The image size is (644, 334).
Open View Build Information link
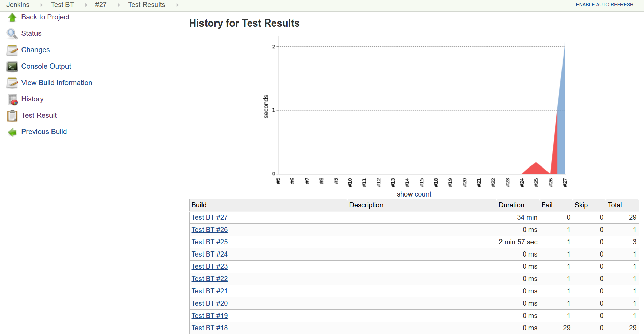pyautogui.click(x=57, y=83)
